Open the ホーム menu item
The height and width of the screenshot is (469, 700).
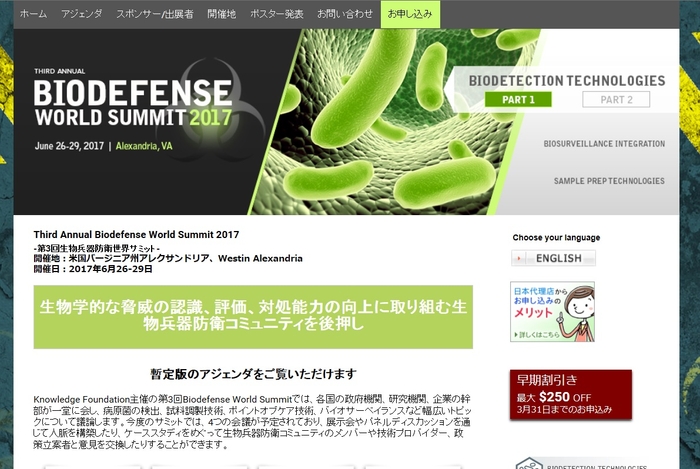click(x=33, y=14)
